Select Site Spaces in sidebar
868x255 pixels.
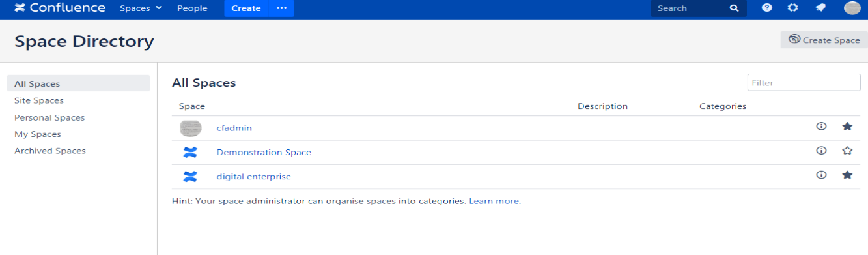(x=39, y=100)
